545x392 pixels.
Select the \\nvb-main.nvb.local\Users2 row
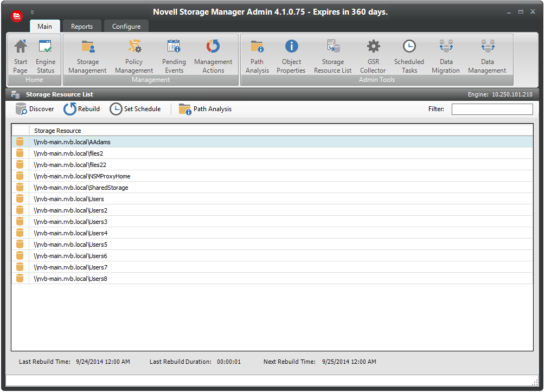point(272,210)
